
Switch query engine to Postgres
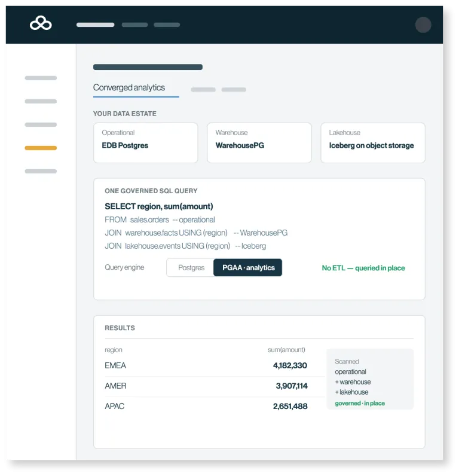pos(191,267)
